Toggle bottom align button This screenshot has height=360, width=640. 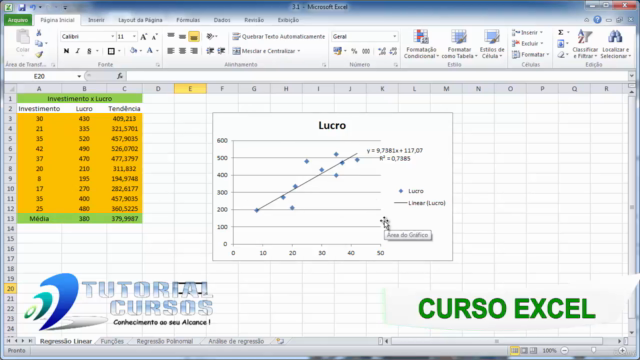(x=194, y=36)
